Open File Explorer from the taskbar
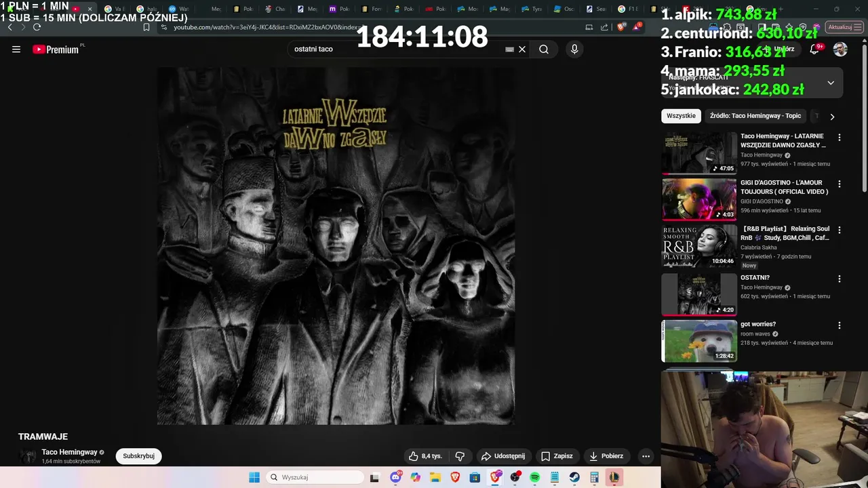 click(x=435, y=477)
